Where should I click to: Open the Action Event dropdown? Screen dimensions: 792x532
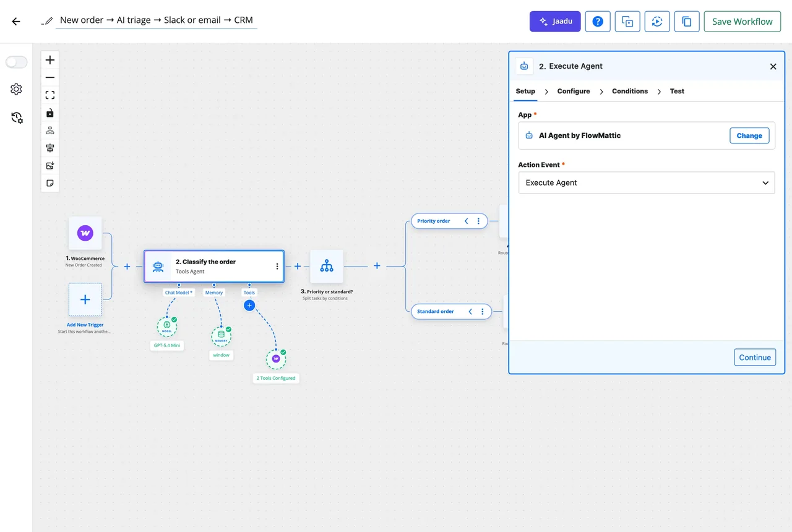(x=647, y=182)
